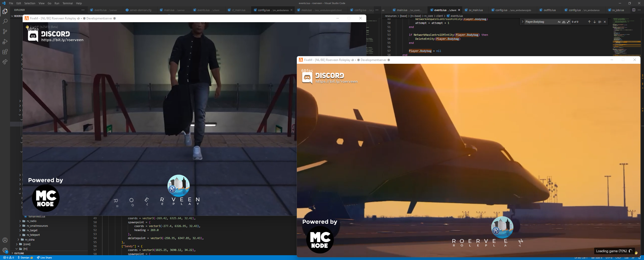
Task: Click the split editor right icon
Action: 634,10
